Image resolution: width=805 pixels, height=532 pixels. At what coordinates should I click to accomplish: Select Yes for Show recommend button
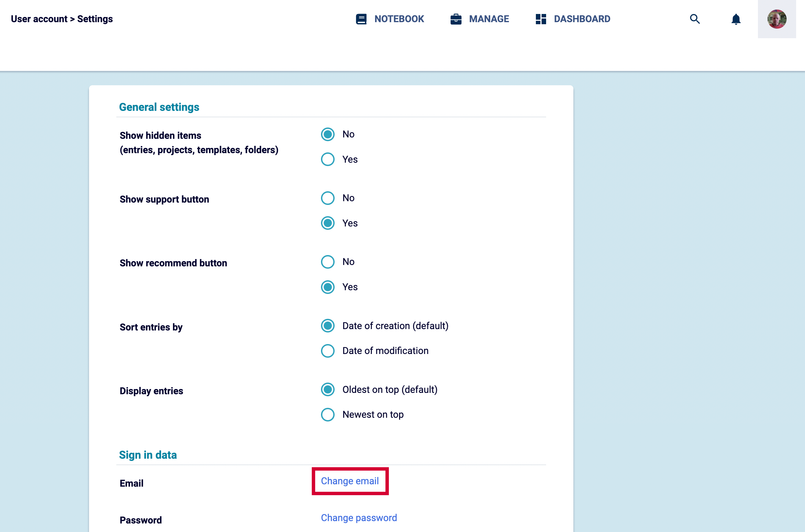point(328,287)
